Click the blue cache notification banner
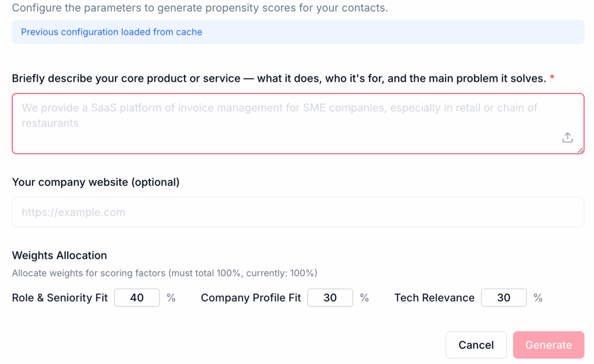The image size is (594, 364). (297, 32)
